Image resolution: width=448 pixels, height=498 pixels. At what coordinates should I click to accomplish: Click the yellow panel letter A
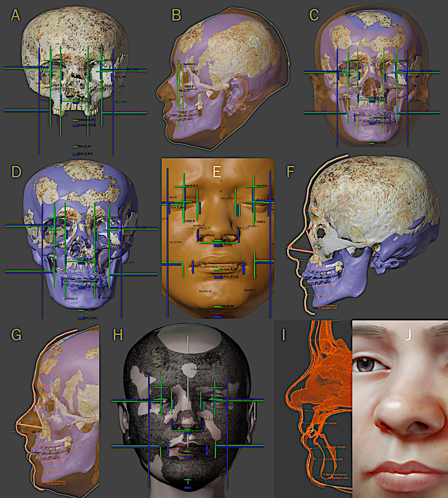pyautogui.click(x=15, y=15)
